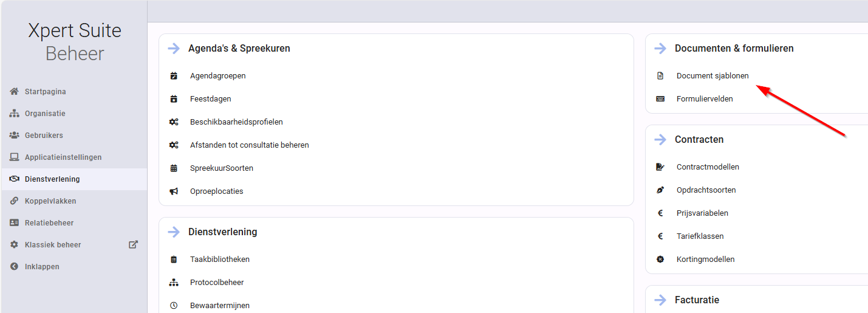Click the laptop icon beside Applicatieinstellingen
This screenshot has width=868, height=313.
tap(14, 157)
